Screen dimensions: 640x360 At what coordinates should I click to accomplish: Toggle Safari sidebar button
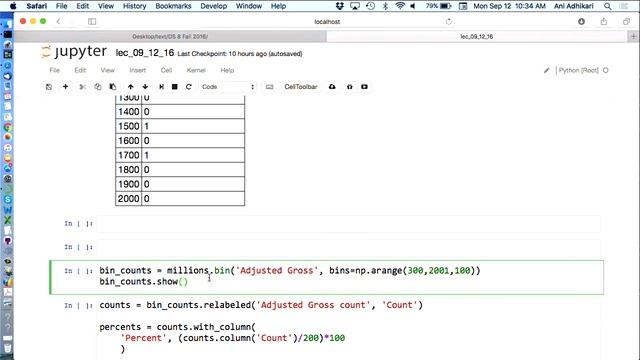pos(92,22)
